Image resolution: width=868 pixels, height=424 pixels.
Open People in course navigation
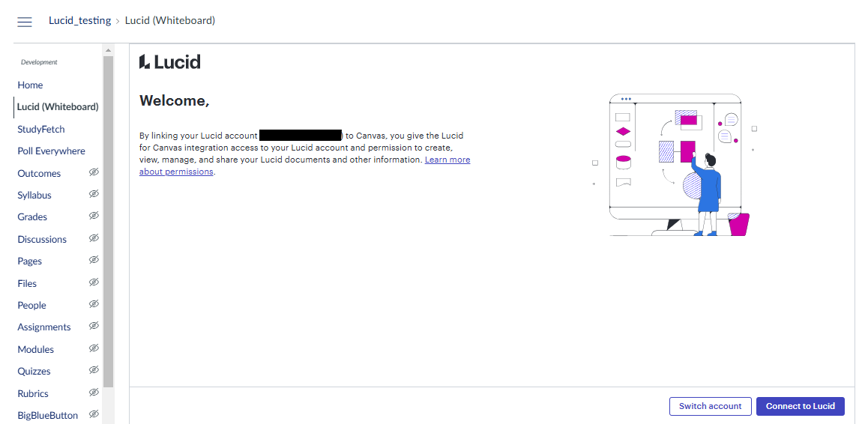pos(31,305)
